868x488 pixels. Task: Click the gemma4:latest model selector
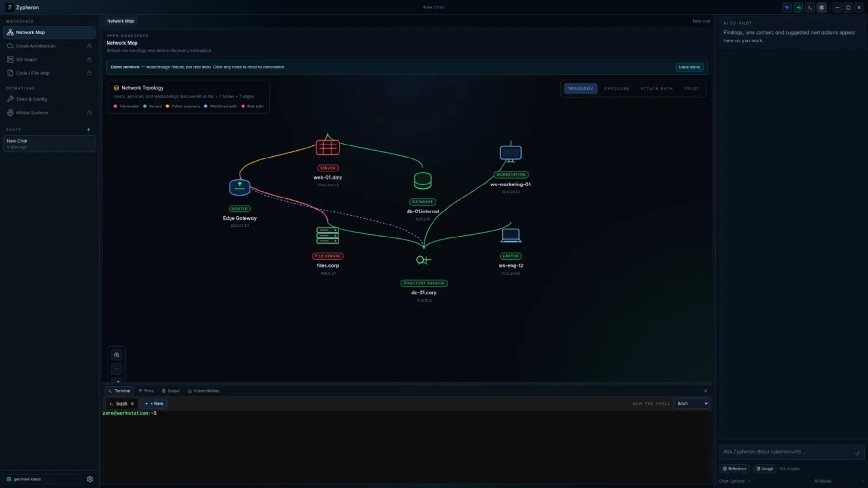(42, 479)
